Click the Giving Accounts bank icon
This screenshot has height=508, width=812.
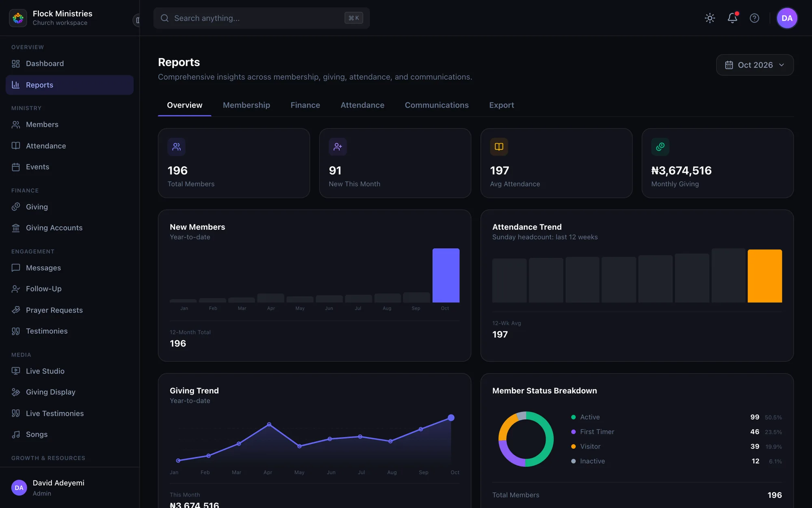click(x=16, y=228)
